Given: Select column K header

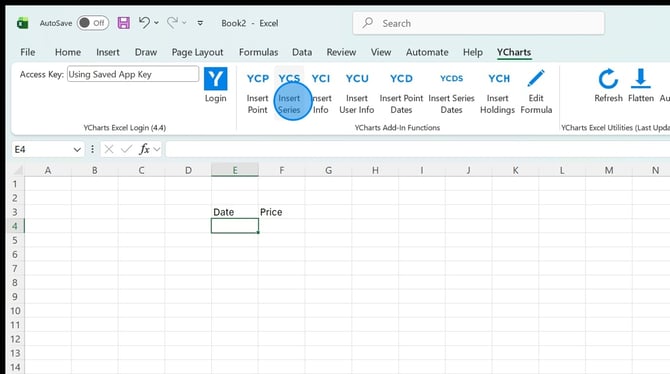Looking at the screenshot, I should point(515,170).
